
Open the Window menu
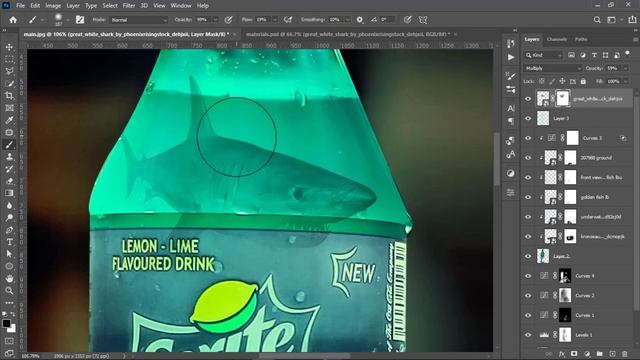coord(181,5)
